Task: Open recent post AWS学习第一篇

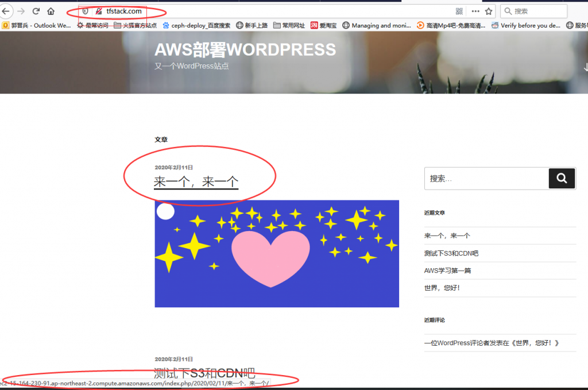Action: tap(447, 271)
